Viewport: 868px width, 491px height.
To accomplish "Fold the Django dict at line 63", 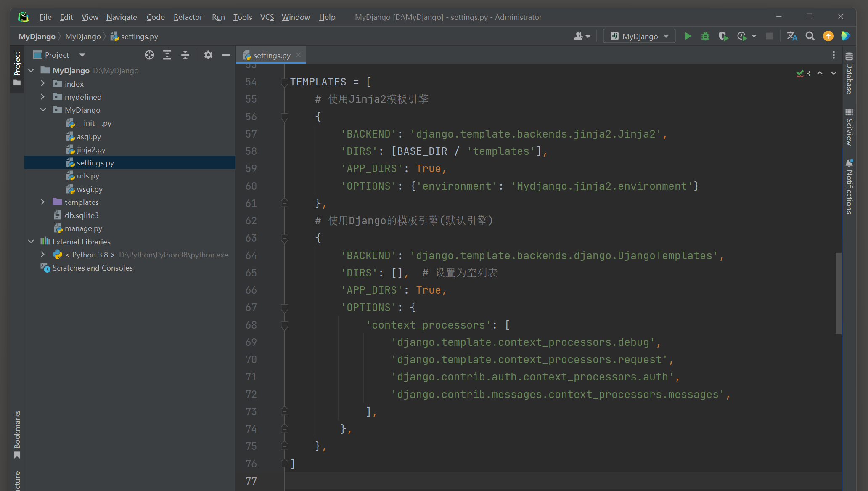I will pyautogui.click(x=284, y=238).
